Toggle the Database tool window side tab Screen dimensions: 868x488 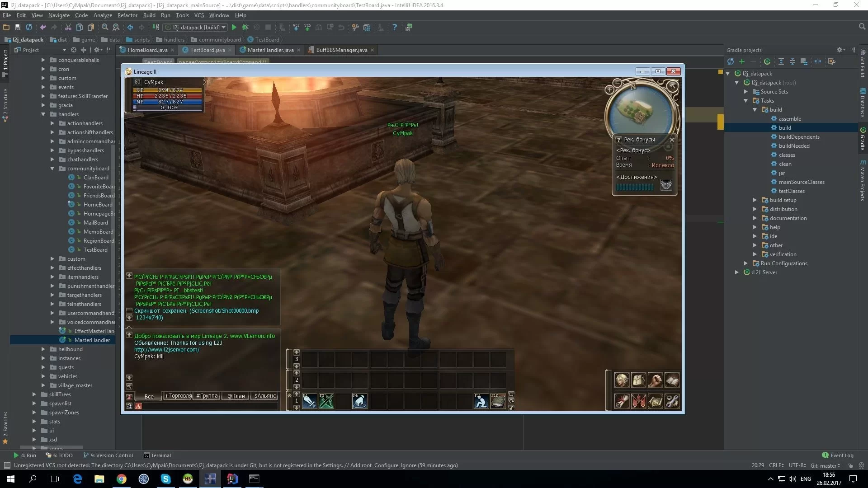[x=863, y=103]
